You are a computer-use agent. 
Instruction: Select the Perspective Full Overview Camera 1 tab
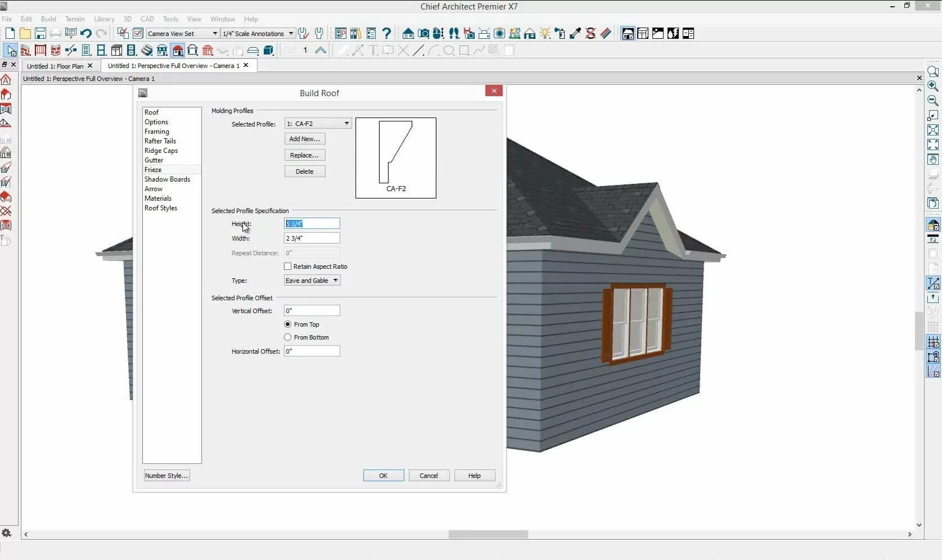tap(173, 66)
